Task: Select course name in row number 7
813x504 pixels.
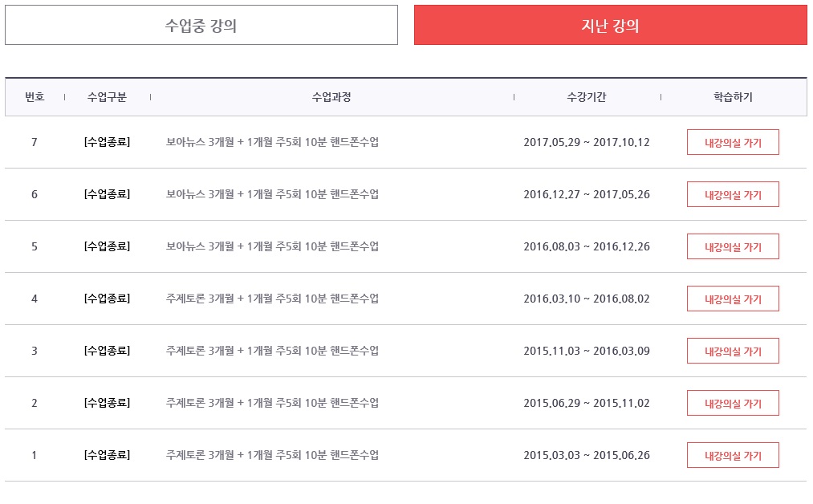Action: click(x=272, y=142)
